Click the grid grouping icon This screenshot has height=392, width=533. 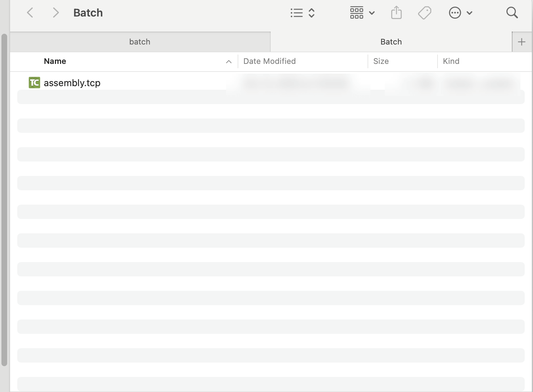[356, 13]
